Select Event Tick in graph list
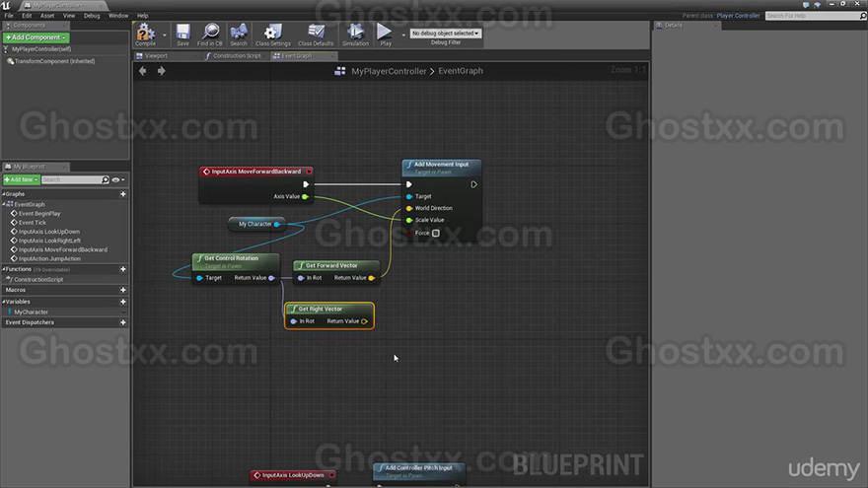 (33, 223)
